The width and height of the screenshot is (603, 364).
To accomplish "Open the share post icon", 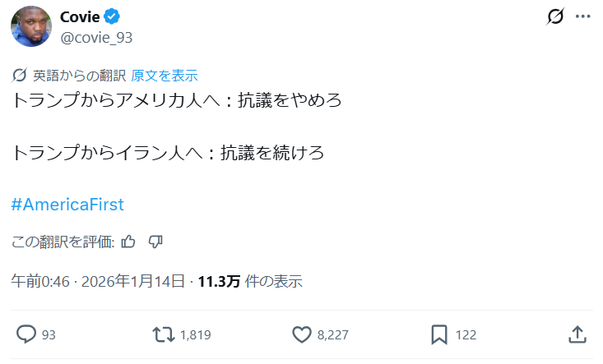I will 577,334.
